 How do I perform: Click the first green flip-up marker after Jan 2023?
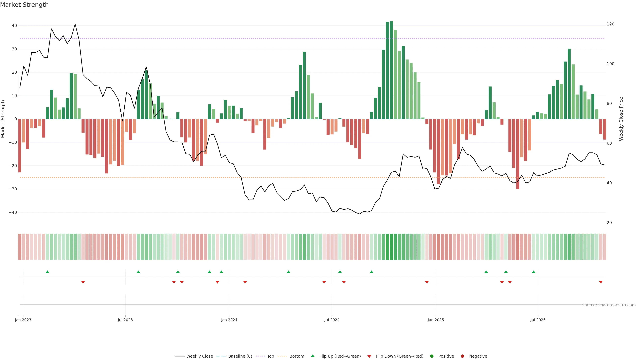coord(47,272)
